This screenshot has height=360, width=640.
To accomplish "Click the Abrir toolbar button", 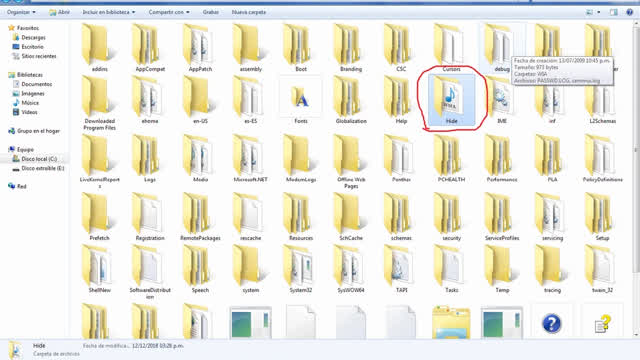I will [60, 12].
